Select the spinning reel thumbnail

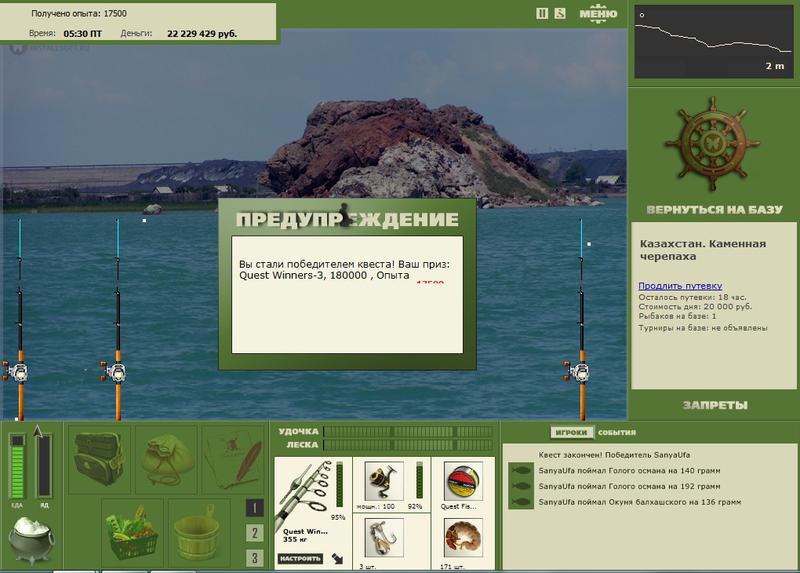coord(384,481)
